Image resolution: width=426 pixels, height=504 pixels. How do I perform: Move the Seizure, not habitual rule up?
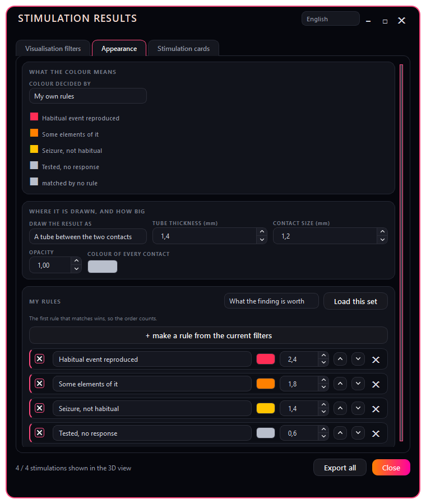340,409
